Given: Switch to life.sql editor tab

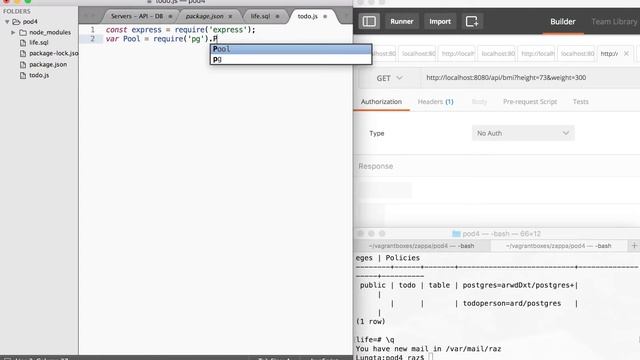Looking at the screenshot, I should click(x=260, y=16).
